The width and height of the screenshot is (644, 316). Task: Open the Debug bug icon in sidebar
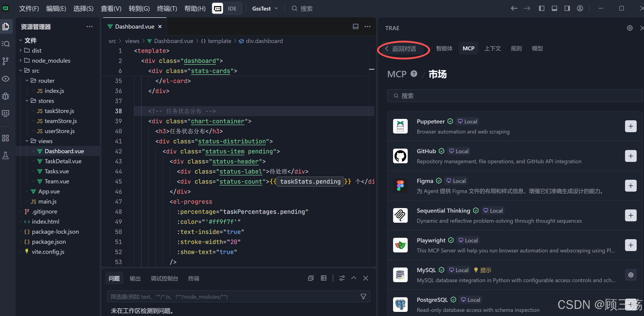[6, 96]
